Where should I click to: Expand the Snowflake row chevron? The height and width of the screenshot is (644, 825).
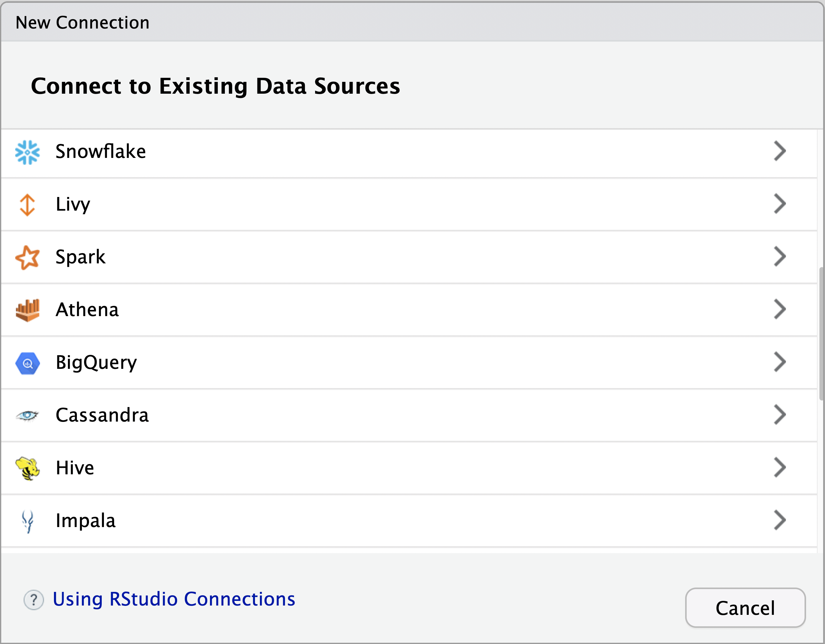click(780, 151)
